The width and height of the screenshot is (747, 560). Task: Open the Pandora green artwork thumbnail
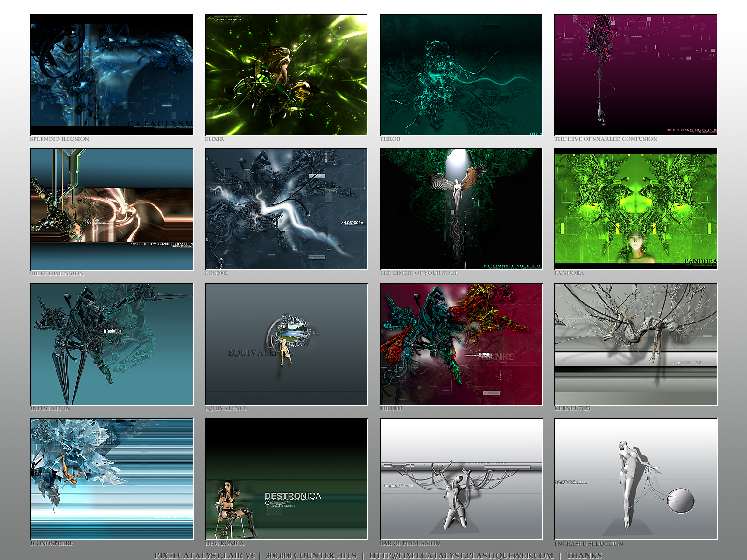click(x=635, y=209)
